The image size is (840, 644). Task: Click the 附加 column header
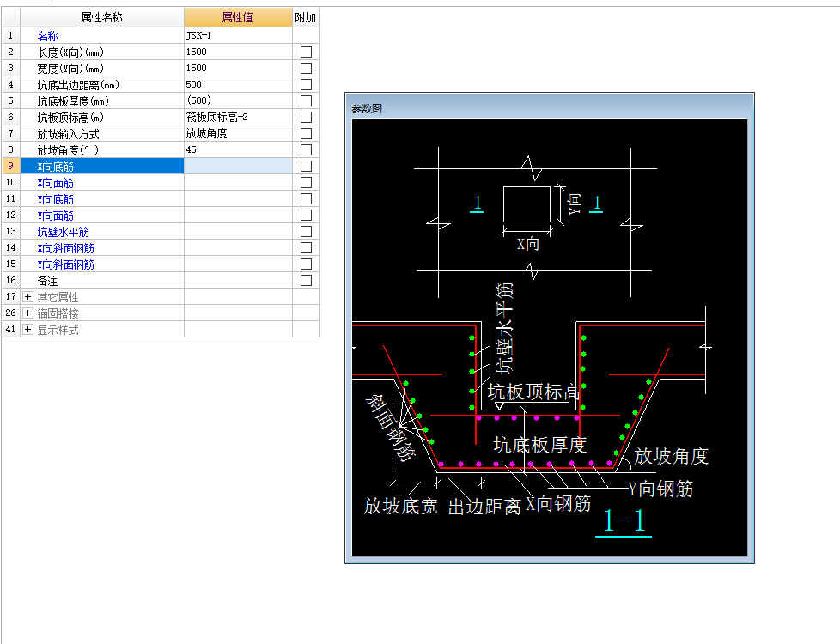point(306,17)
